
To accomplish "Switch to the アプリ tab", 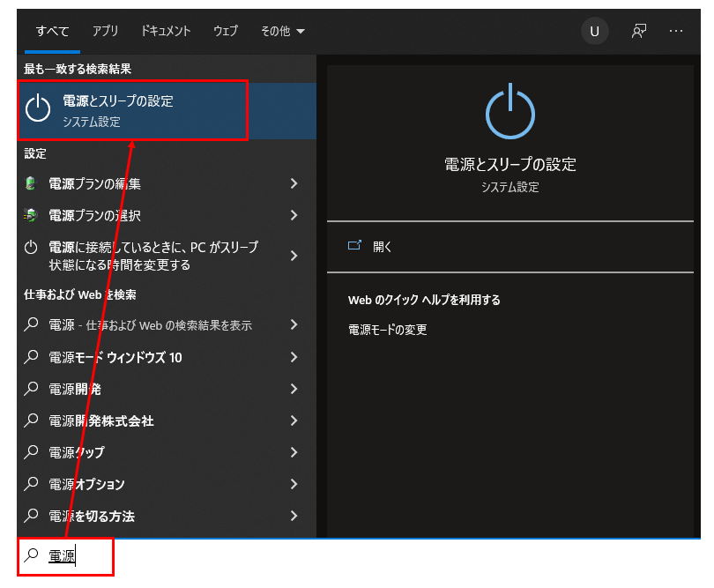I will pyautogui.click(x=105, y=31).
